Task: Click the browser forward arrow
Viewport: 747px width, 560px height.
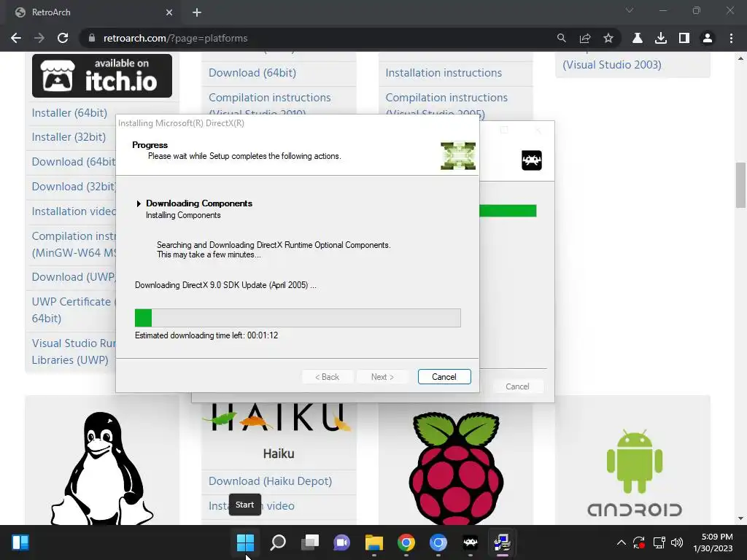Action: [x=39, y=38]
